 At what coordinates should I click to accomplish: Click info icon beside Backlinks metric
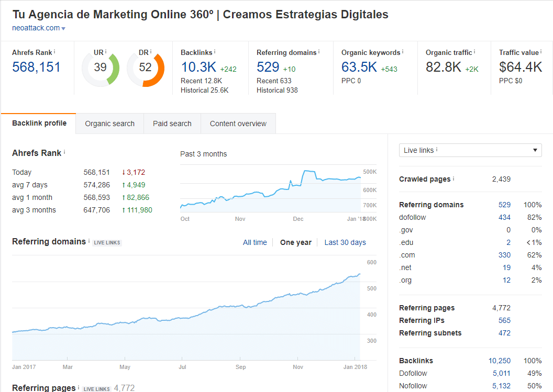tap(215, 52)
